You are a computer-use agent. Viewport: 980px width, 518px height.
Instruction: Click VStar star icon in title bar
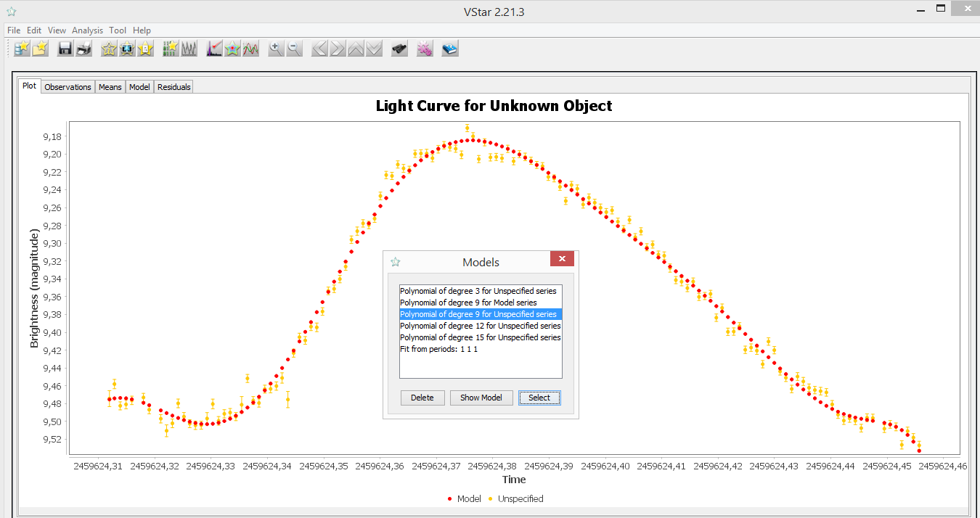[x=11, y=12]
